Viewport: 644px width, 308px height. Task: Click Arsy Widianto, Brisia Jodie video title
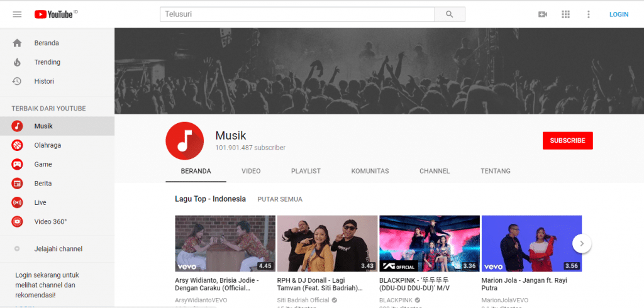(217, 284)
